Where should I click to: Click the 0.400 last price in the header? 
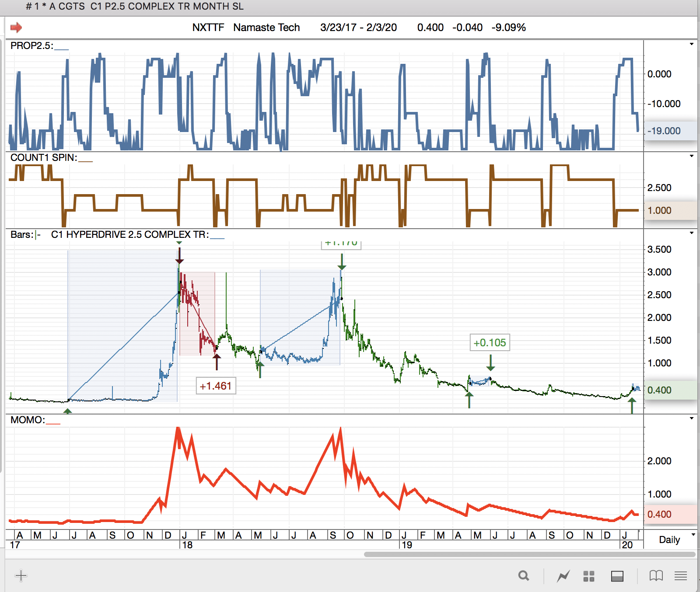point(430,28)
